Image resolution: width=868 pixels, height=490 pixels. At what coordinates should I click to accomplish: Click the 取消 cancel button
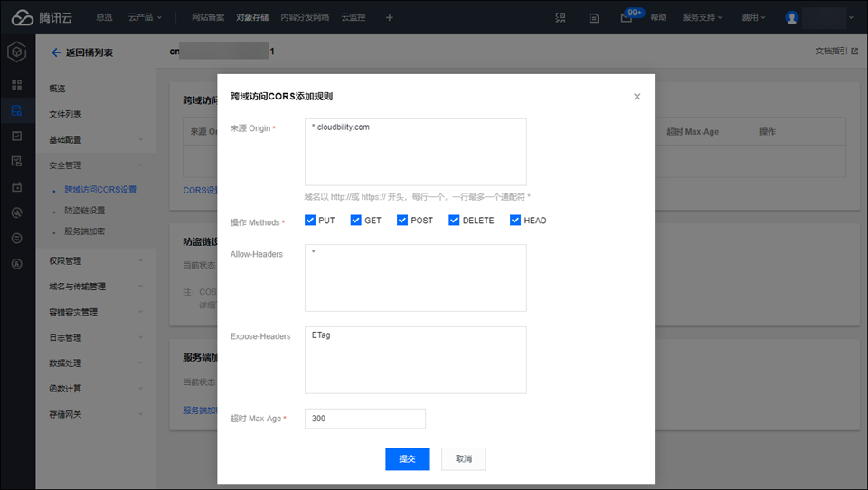click(x=463, y=458)
